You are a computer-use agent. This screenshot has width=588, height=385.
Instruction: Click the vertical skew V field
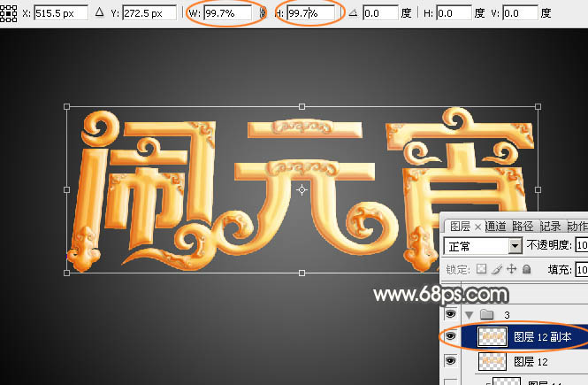521,13
